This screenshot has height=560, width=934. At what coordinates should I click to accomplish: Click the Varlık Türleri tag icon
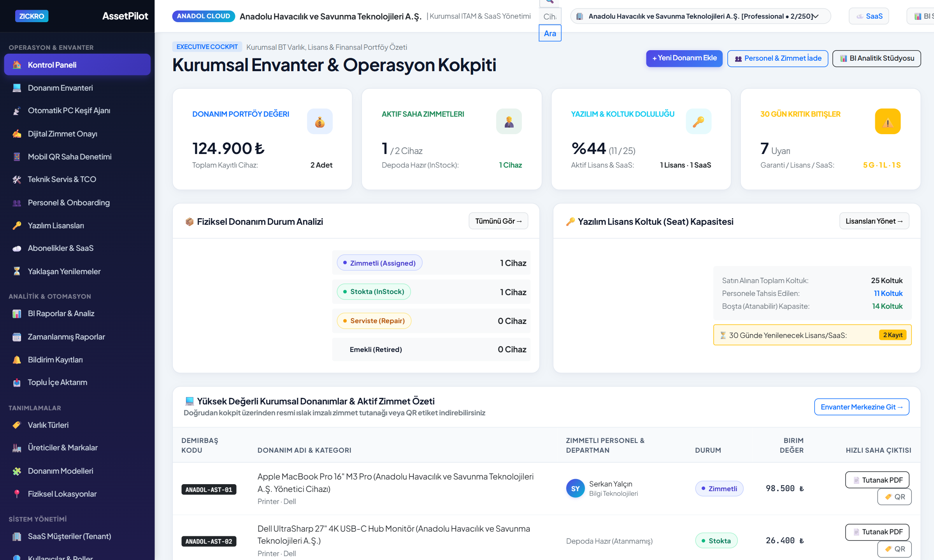(x=17, y=425)
